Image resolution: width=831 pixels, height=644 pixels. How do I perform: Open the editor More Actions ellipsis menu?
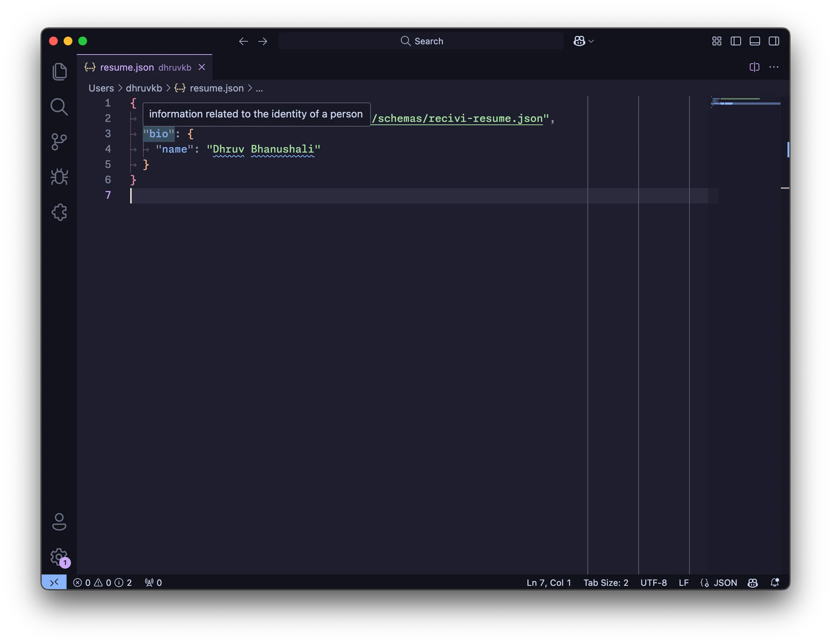point(774,67)
